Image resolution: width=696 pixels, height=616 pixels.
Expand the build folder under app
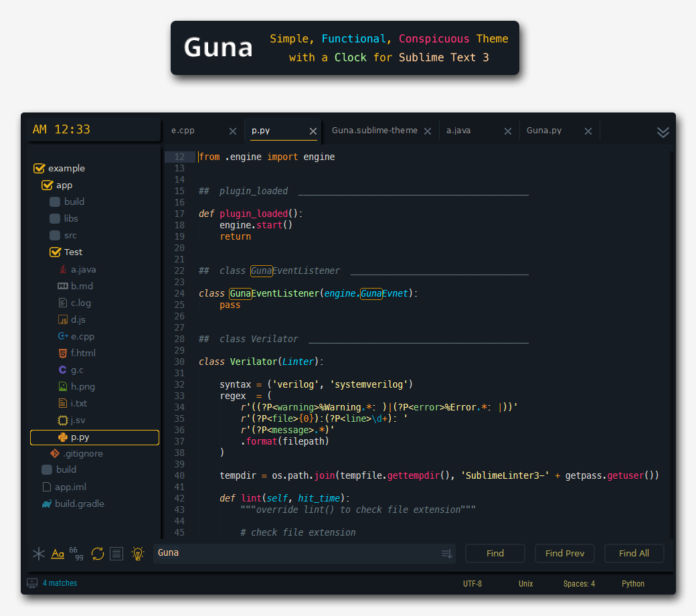pos(55,202)
